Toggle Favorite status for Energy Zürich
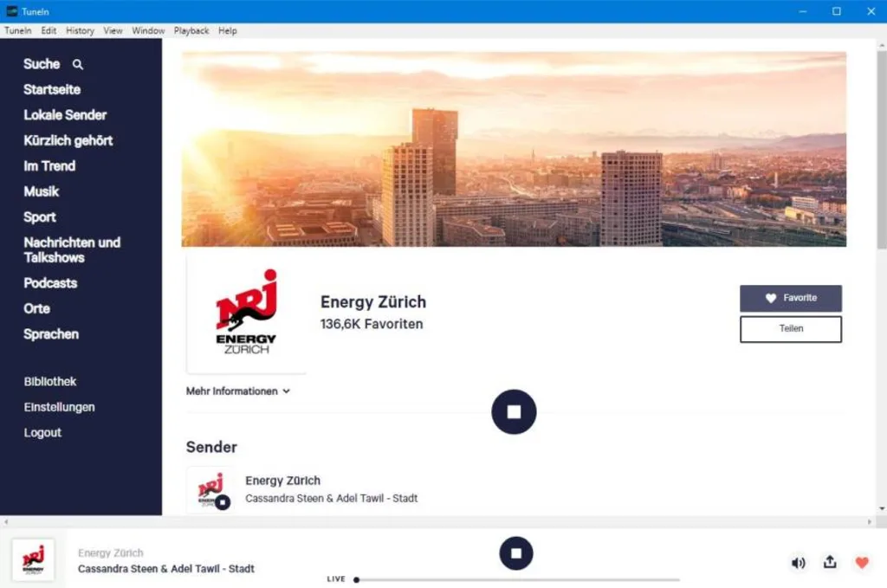The height and width of the screenshot is (588, 887). pos(790,298)
